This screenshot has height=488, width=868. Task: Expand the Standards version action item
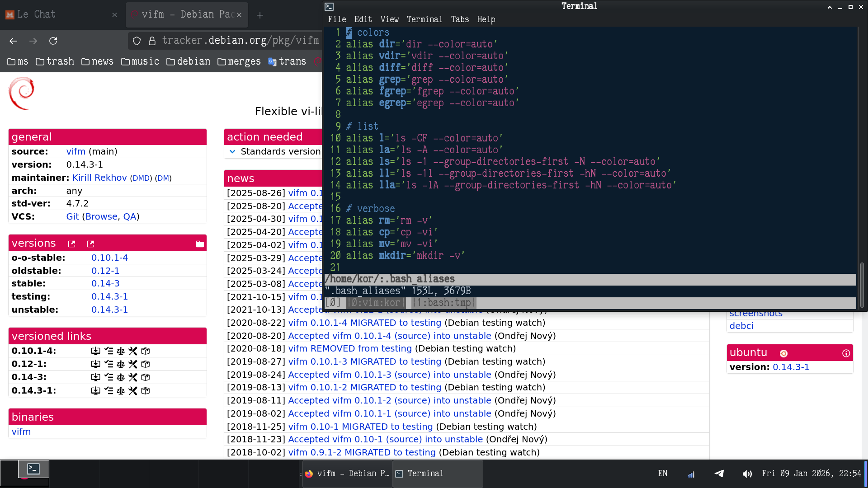(232, 152)
